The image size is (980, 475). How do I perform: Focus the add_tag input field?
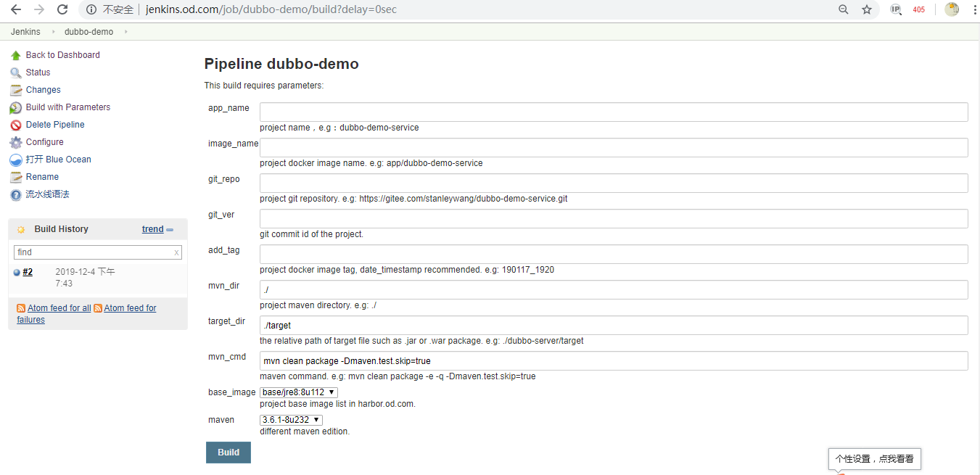[x=614, y=254]
